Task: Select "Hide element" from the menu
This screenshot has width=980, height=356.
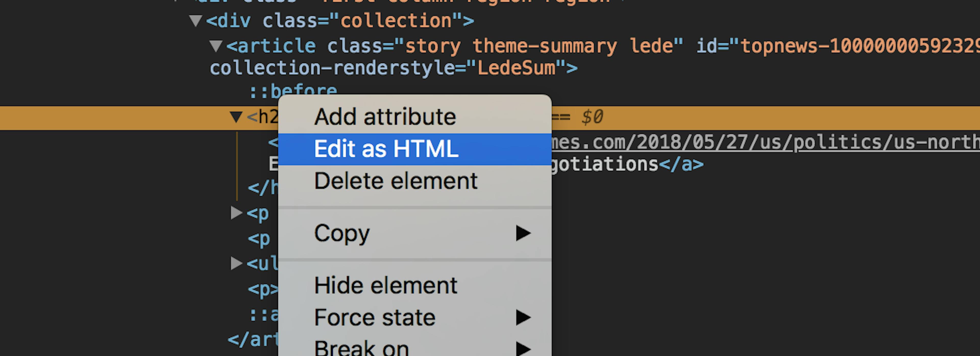Action: pos(385,285)
